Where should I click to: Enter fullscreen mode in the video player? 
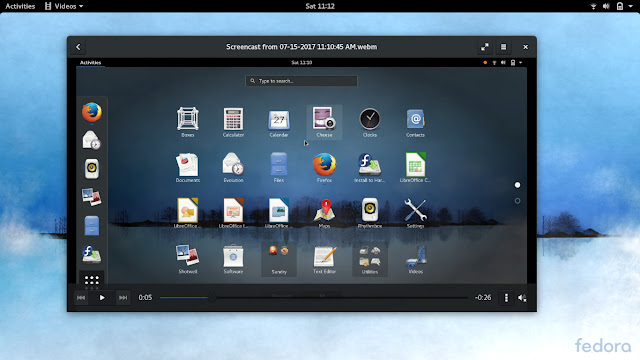(x=484, y=47)
